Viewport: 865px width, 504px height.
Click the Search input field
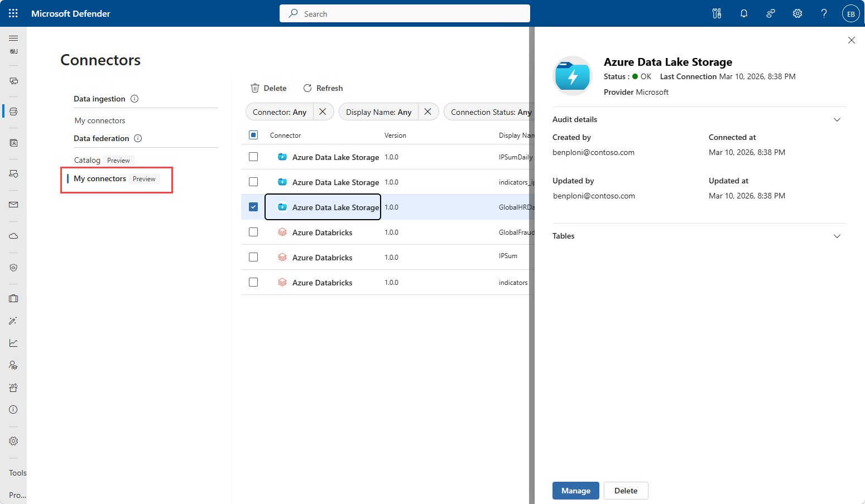pos(405,13)
